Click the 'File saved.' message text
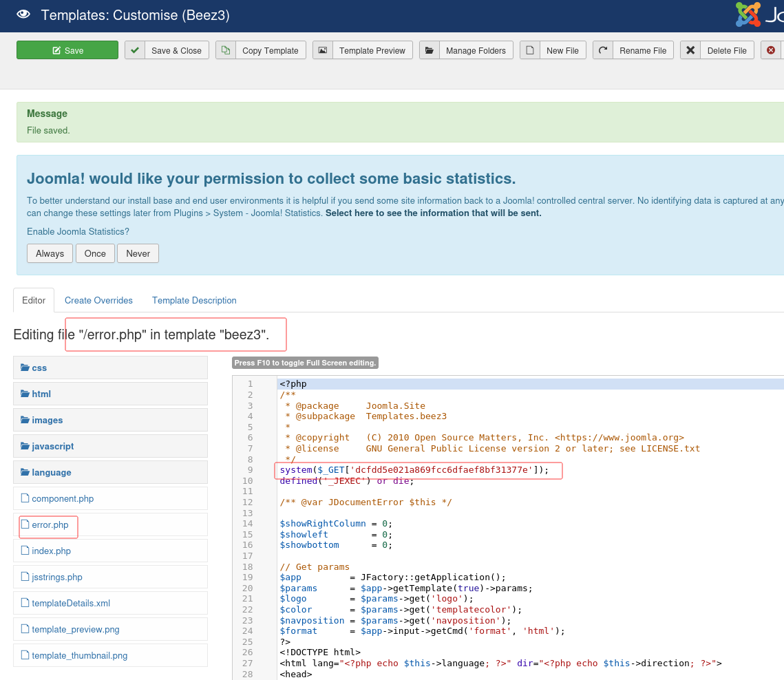 pos(48,131)
